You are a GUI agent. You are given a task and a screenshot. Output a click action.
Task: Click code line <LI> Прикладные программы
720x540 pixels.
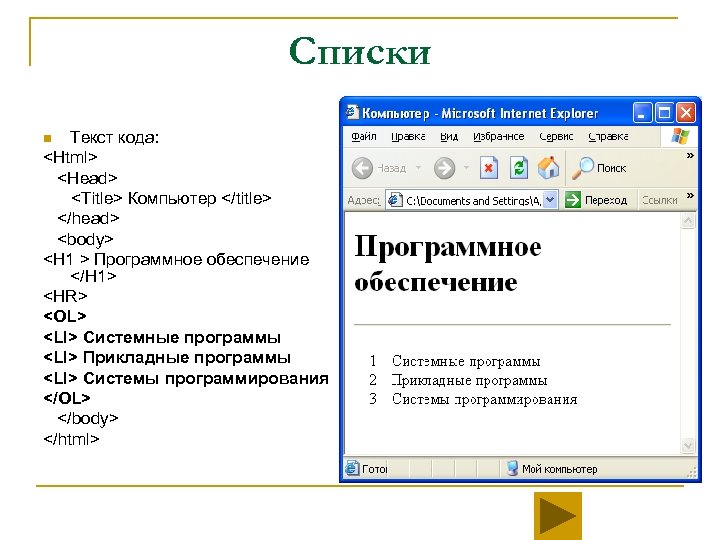tap(167, 357)
